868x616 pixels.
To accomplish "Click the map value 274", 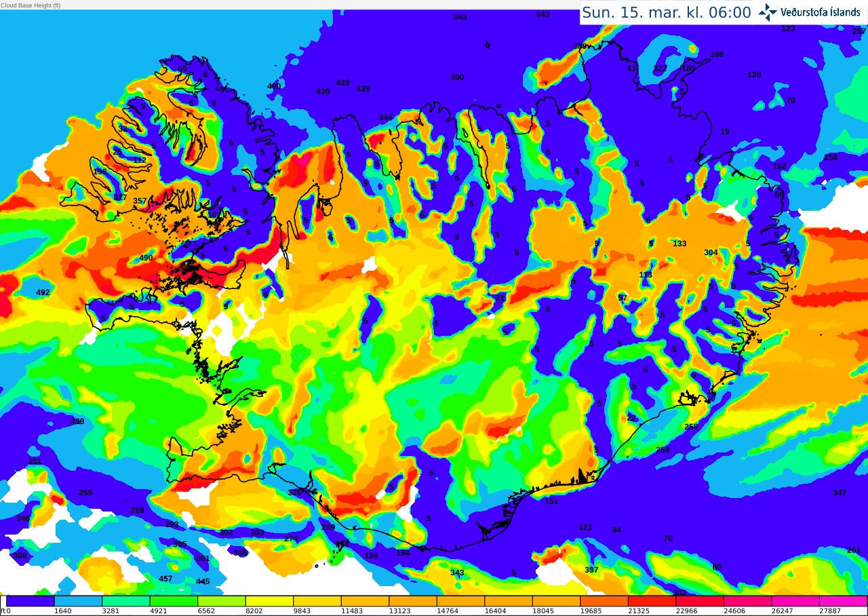I will coord(291,539).
